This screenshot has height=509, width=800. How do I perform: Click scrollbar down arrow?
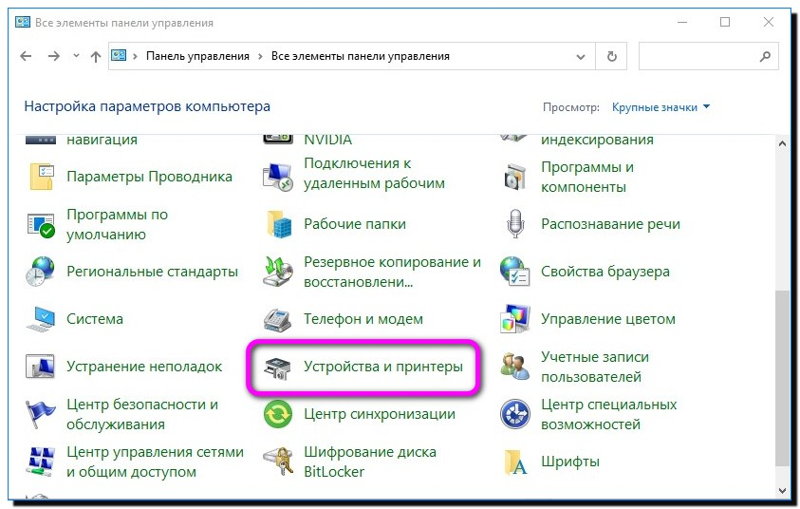782,491
